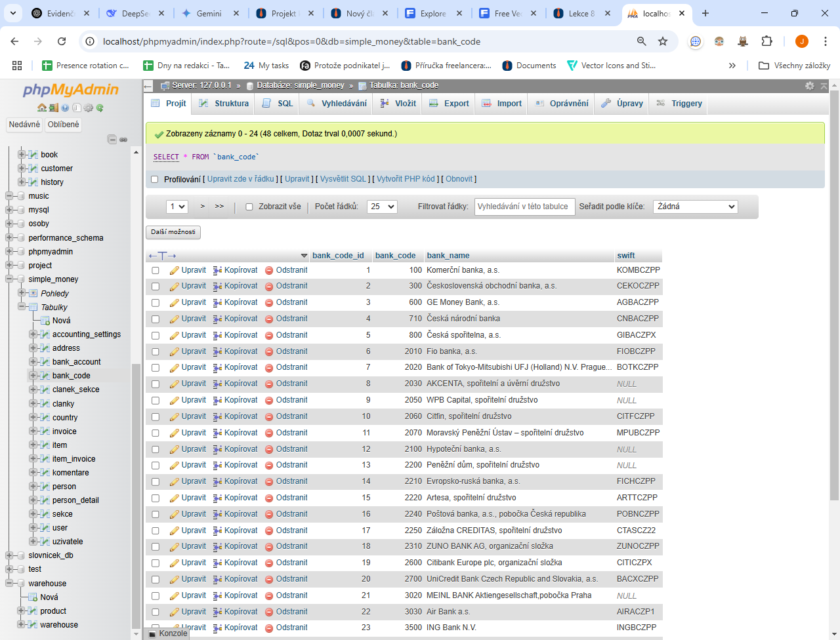The width and height of the screenshot is (840, 640).
Task: Click the phpMyAdmin home icon
Action: coord(42,108)
